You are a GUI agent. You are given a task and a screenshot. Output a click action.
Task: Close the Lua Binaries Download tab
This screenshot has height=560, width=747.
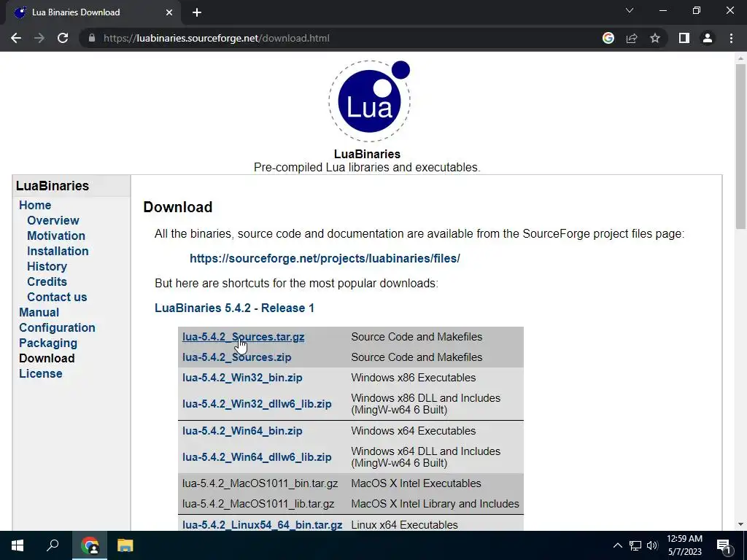pyautogui.click(x=169, y=12)
